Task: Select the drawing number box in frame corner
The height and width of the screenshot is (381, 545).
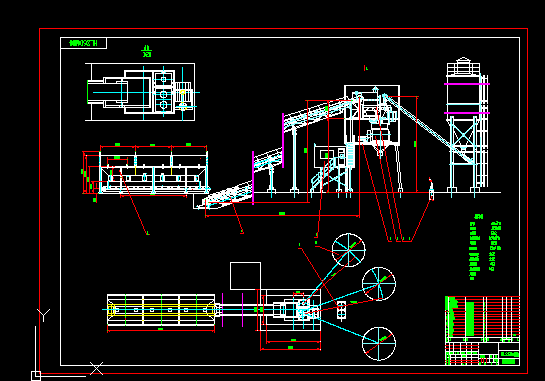Action: [x=83, y=43]
